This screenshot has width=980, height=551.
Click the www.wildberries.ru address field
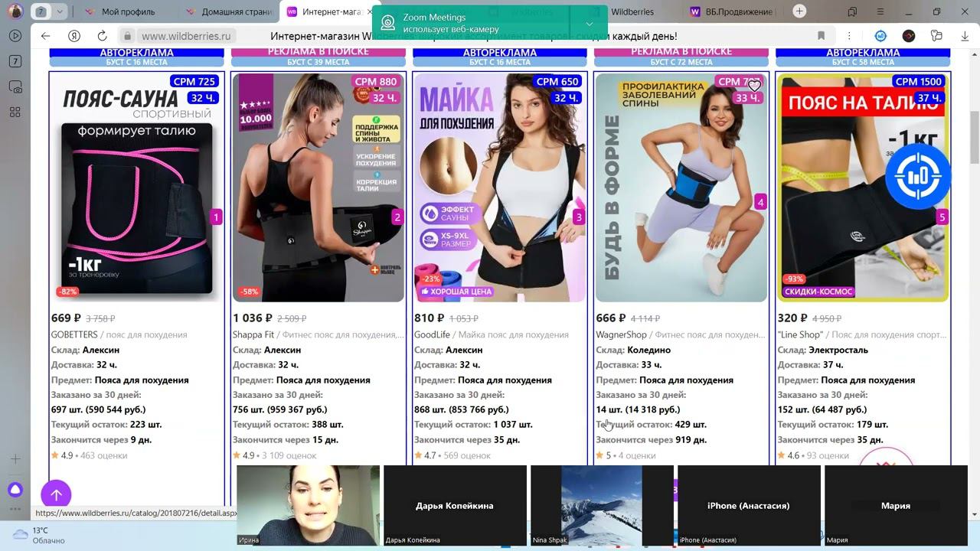pyautogui.click(x=186, y=36)
